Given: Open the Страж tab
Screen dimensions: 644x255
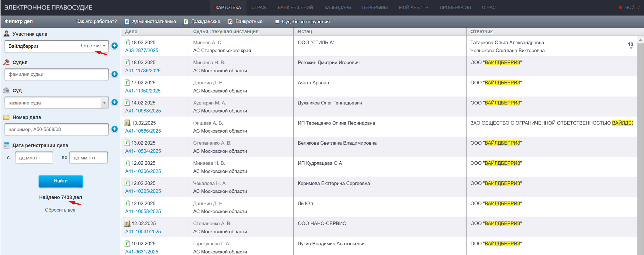Looking at the screenshot, I should click(259, 7).
